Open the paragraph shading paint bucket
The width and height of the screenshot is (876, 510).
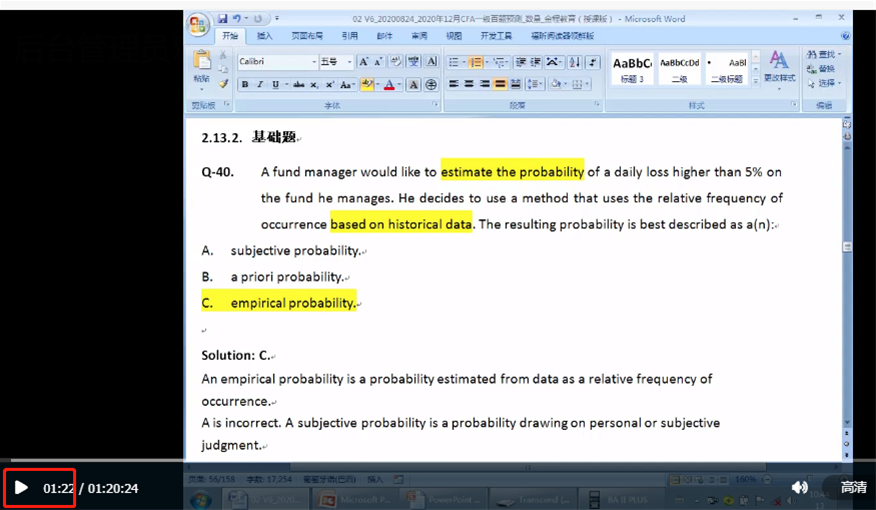(x=556, y=84)
